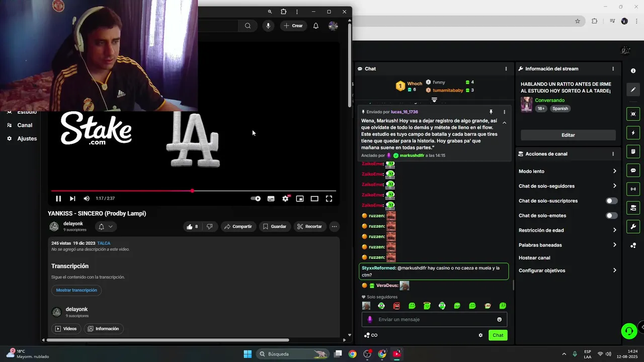Image resolution: width=644 pixels, height=362 pixels.
Task: Collapse pinned message with chevron
Action: [504, 123]
